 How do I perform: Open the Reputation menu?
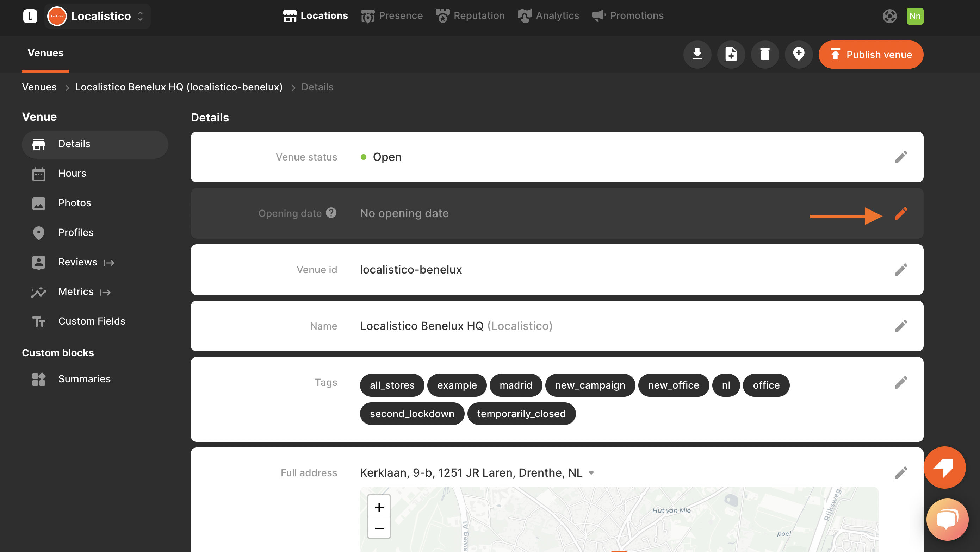470,15
